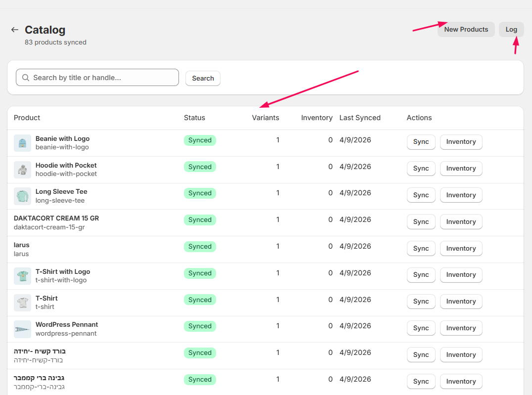Click the Synced status badge for Long Sleeve Tee

pyautogui.click(x=200, y=193)
